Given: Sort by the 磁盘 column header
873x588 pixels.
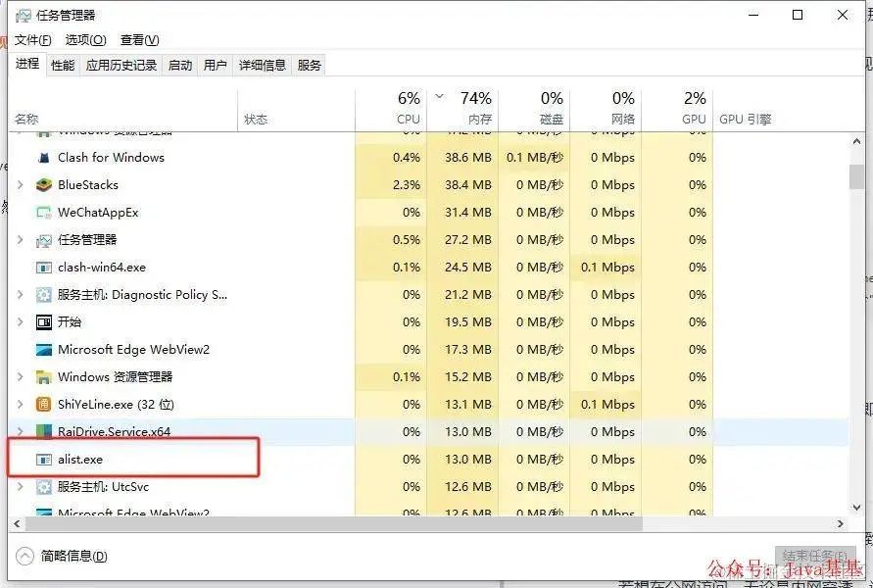Looking at the screenshot, I should pyautogui.click(x=534, y=111).
